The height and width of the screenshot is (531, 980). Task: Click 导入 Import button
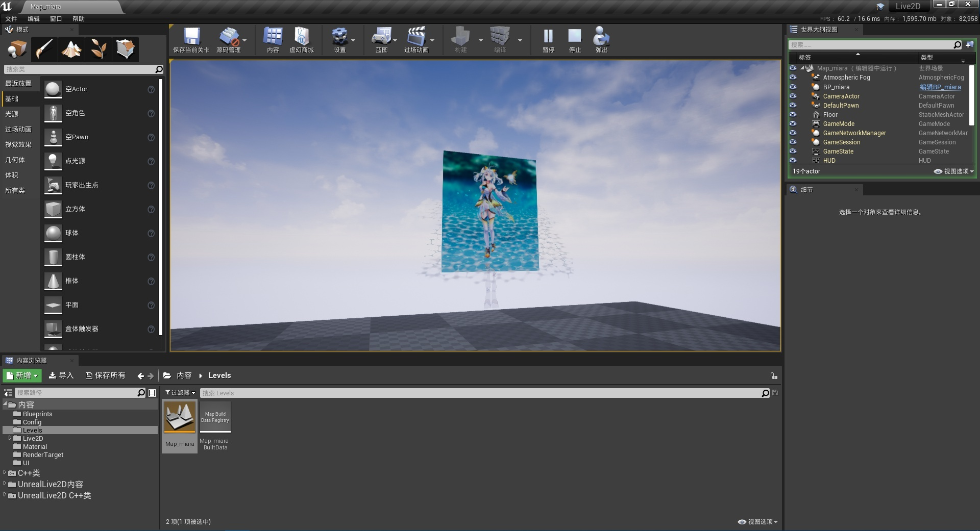click(x=61, y=375)
